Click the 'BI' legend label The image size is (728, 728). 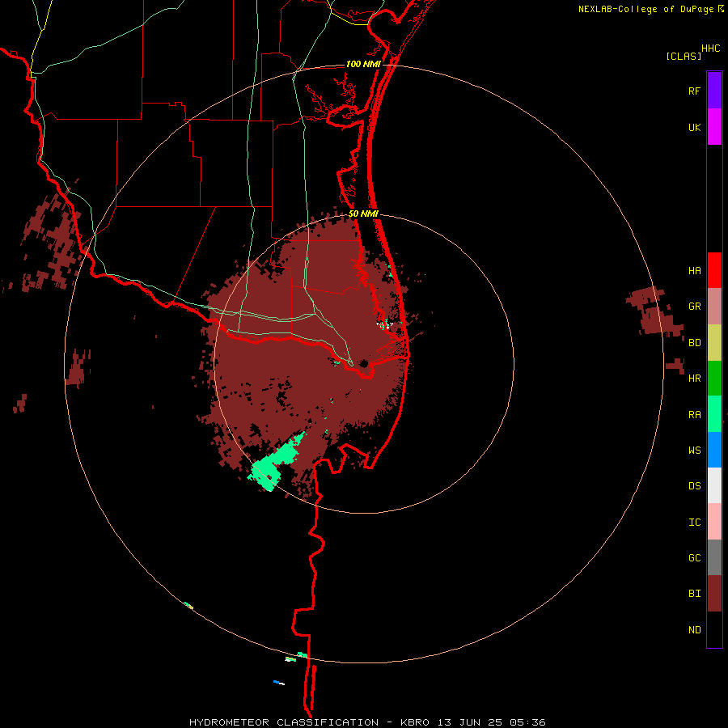(x=695, y=594)
